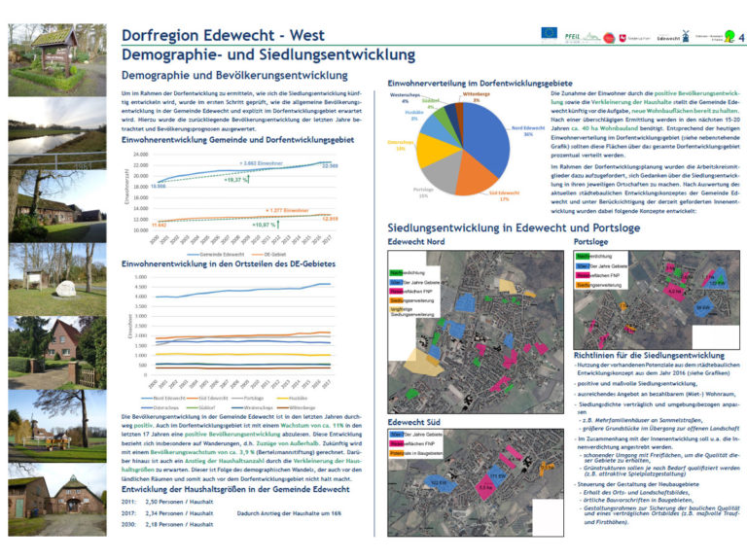747x560 pixels.
Task: Click Osterscheps in the district chart legend
Action: click(x=160, y=407)
